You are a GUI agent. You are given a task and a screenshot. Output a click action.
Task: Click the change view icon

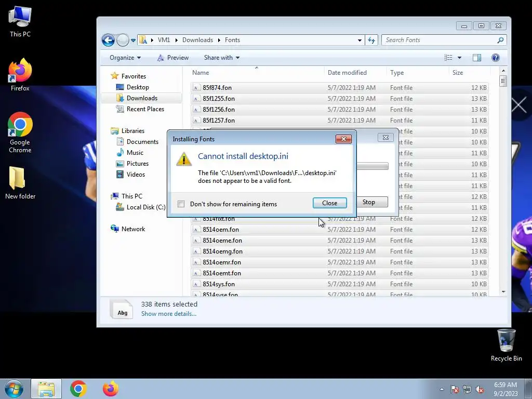[x=448, y=58]
